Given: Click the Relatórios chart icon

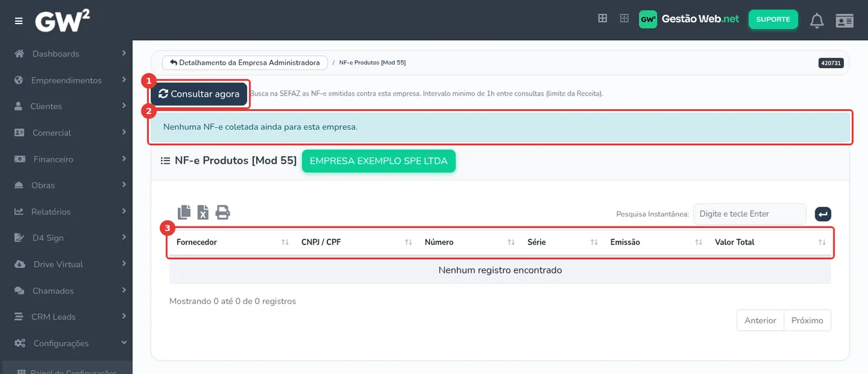Looking at the screenshot, I should coord(19,211).
